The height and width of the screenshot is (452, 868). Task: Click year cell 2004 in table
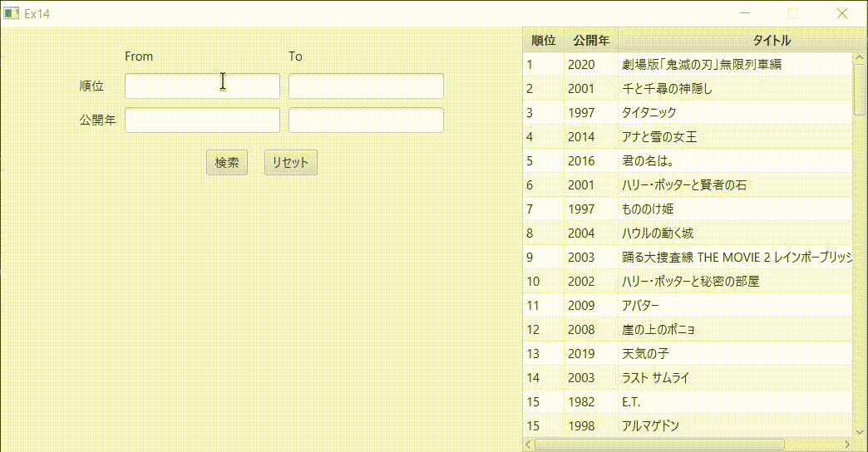[590, 233]
